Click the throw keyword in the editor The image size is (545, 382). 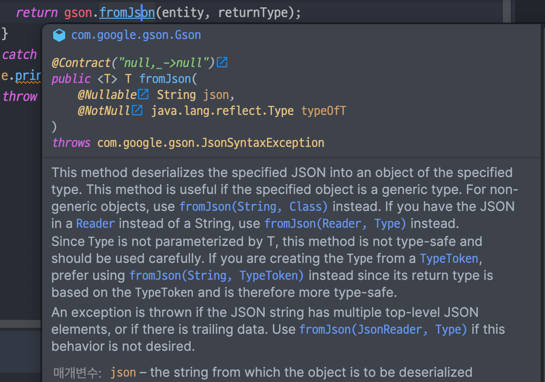(20, 96)
